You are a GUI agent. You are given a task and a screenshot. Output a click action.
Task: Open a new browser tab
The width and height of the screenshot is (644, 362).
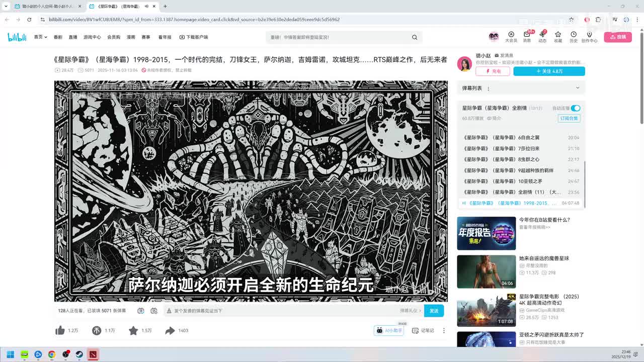click(165, 6)
